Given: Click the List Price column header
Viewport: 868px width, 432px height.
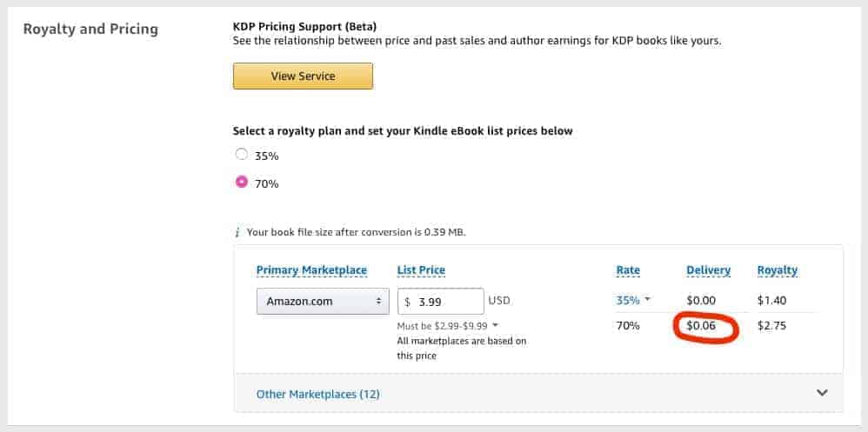Looking at the screenshot, I should pyautogui.click(x=421, y=270).
